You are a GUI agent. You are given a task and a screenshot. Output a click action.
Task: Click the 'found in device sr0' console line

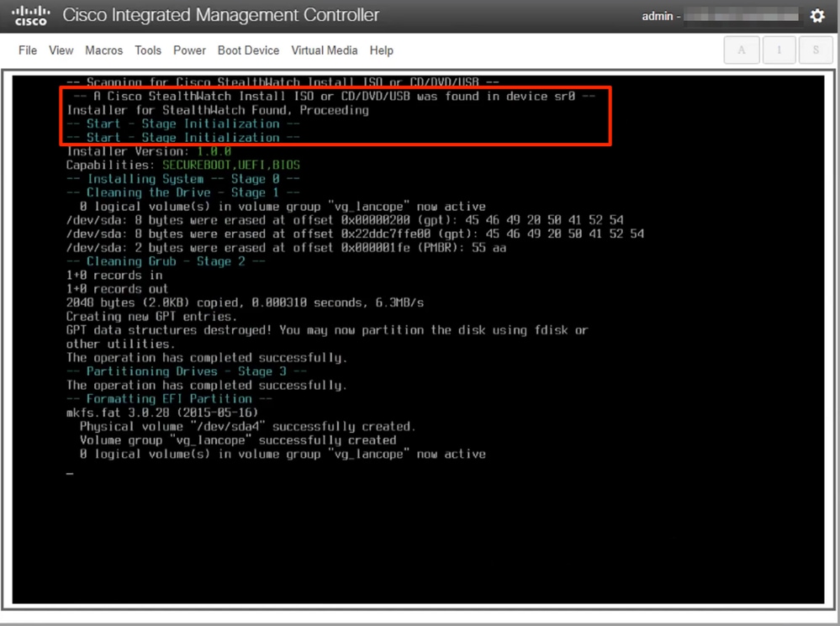[335, 97]
